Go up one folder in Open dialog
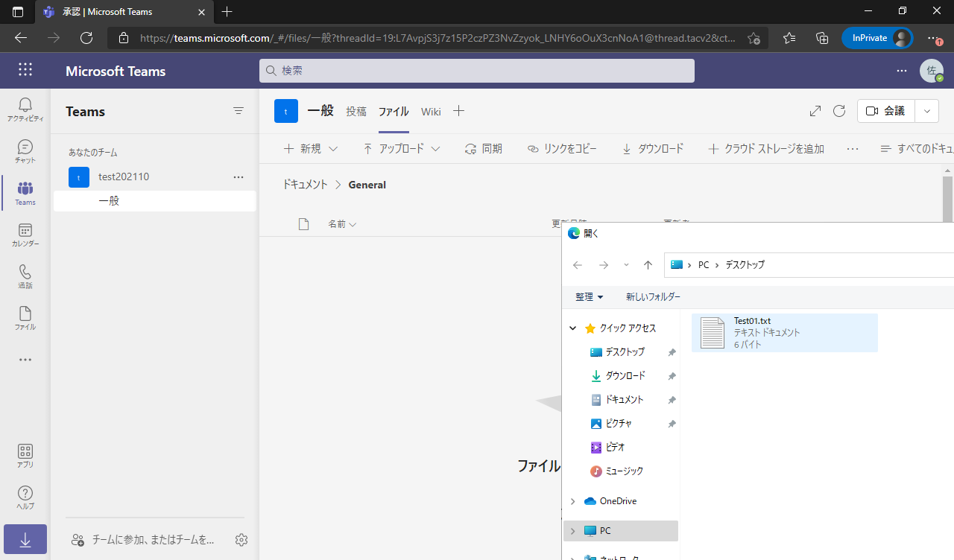The height and width of the screenshot is (560, 954). [648, 264]
